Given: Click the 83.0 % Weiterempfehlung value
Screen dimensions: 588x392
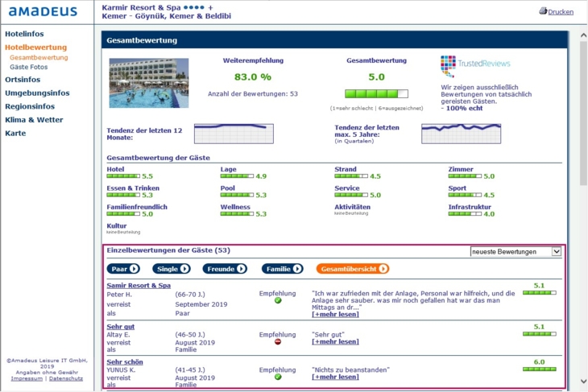Looking at the screenshot, I should (x=253, y=76).
